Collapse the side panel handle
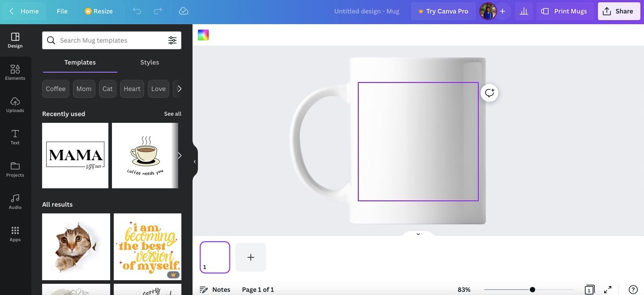The width and height of the screenshot is (644, 295). click(195, 161)
